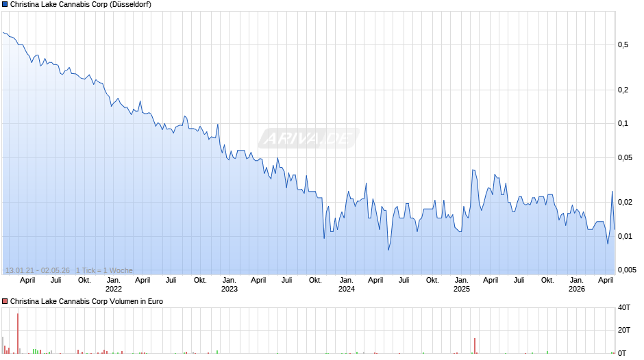644x360 pixels.
Task: Click the 40T volume axis label
Action: [624, 307]
